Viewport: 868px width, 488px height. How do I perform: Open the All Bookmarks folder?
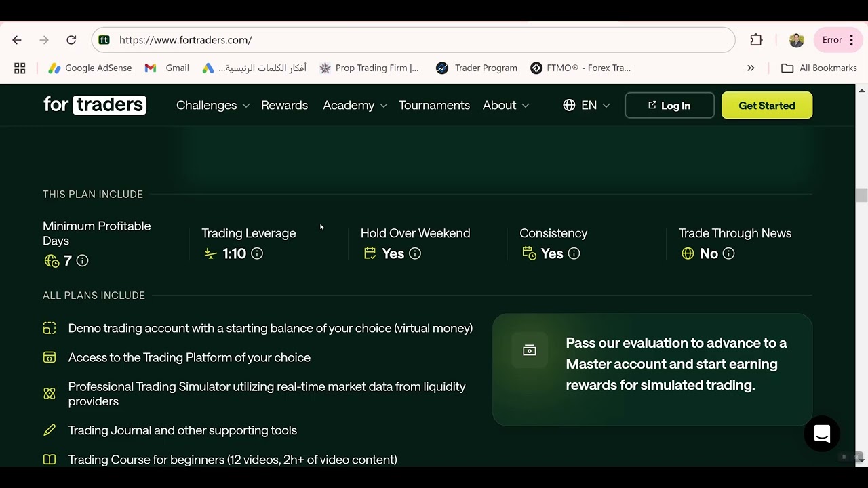coord(819,68)
